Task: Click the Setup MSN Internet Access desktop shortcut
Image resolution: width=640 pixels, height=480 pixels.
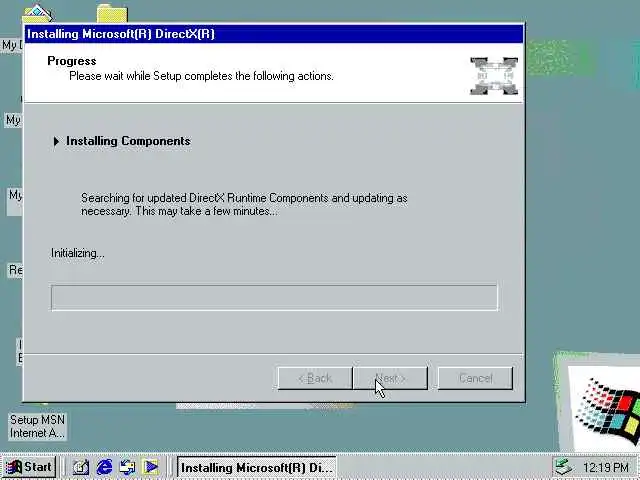Action: [x=37, y=426]
